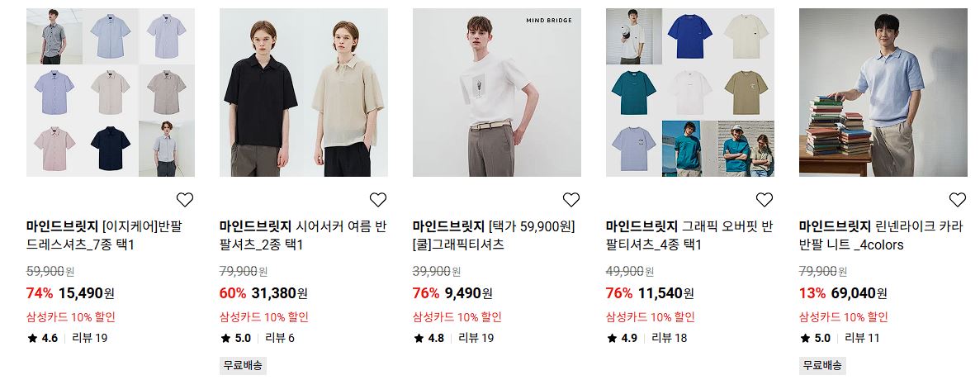The width and height of the screenshot is (980, 380).
Task: Open the blue knit polo product image
Action: click(883, 93)
